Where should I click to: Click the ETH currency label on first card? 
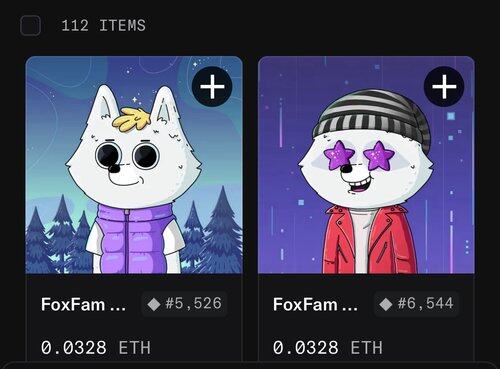click(x=135, y=348)
